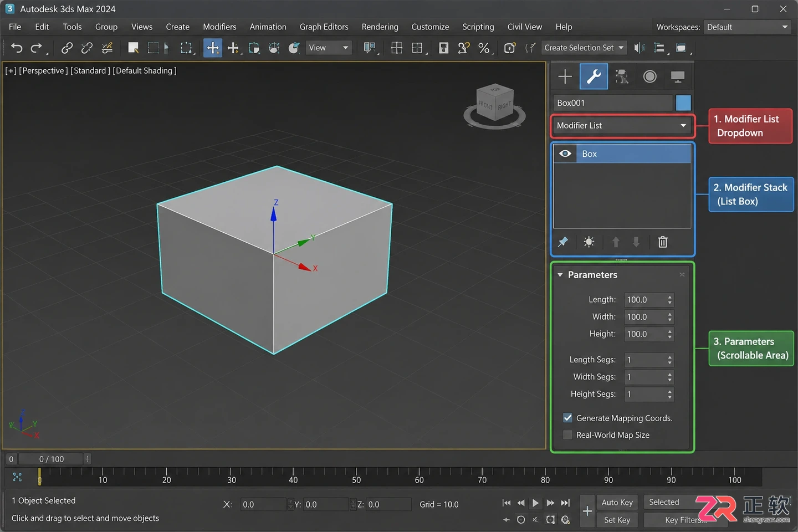
Task: Open the Workspaces Default dropdown
Action: (x=747, y=27)
